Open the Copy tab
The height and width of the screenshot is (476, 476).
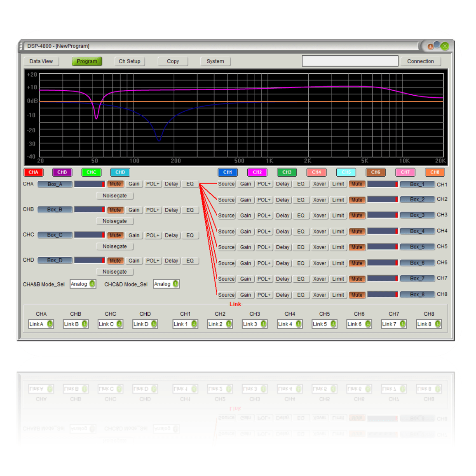[173, 61]
